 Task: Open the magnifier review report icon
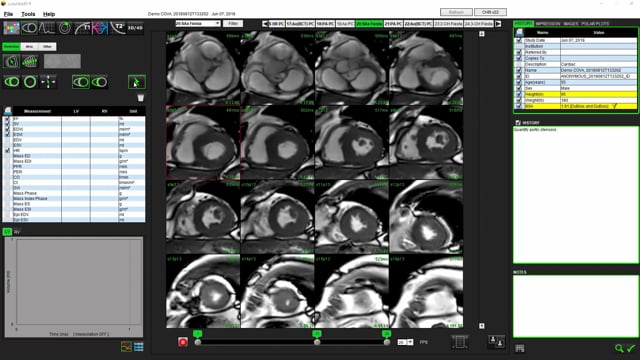pyautogui.click(x=619, y=348)
